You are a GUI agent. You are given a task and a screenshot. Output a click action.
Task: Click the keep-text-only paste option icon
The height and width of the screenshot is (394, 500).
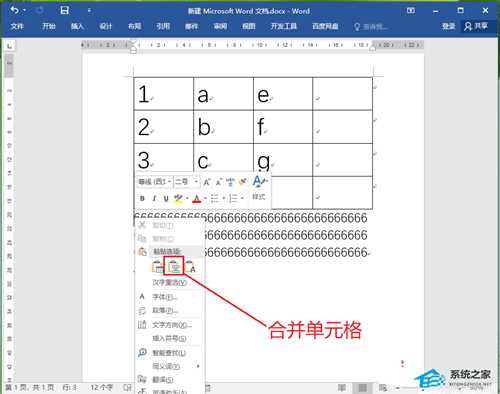point(190,267)
